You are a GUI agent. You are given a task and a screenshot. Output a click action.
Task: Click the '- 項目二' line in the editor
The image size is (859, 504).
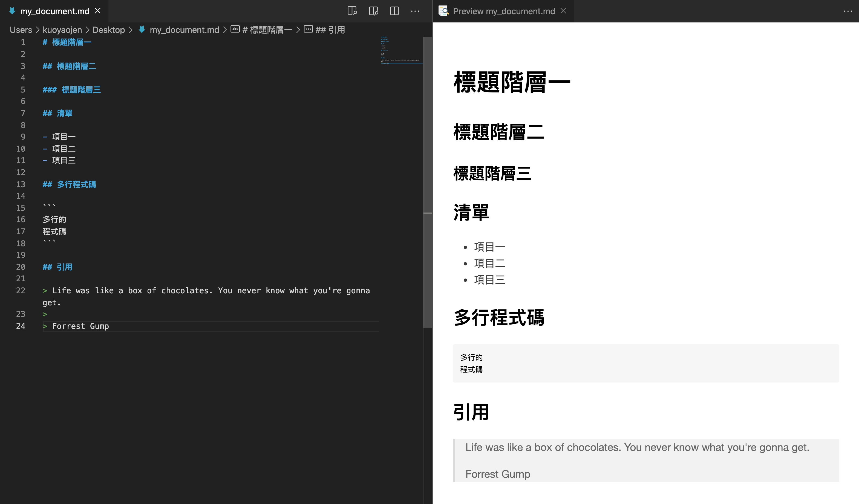(x=59, y=149)
